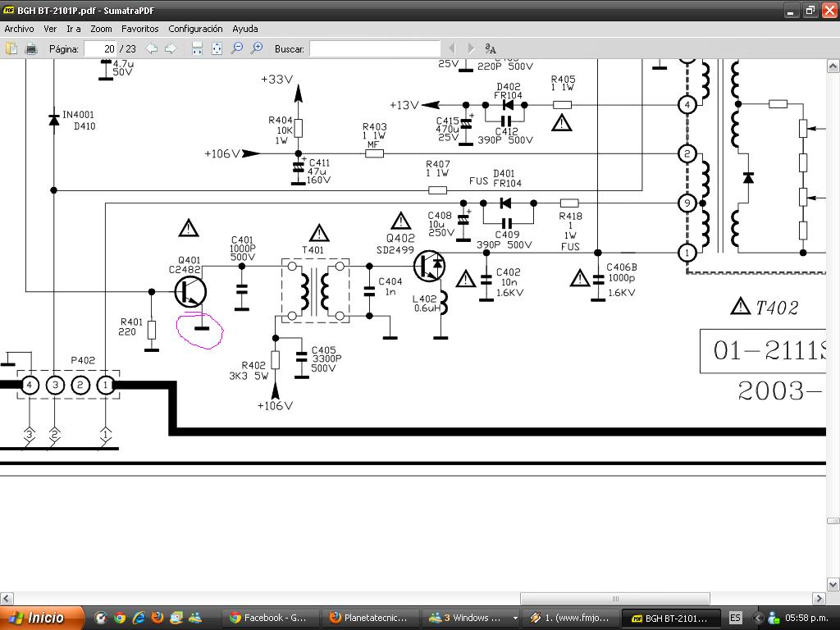Open a file with the toolbar Open icon
This screenshot has width=840, height=630.
(11, 48)
